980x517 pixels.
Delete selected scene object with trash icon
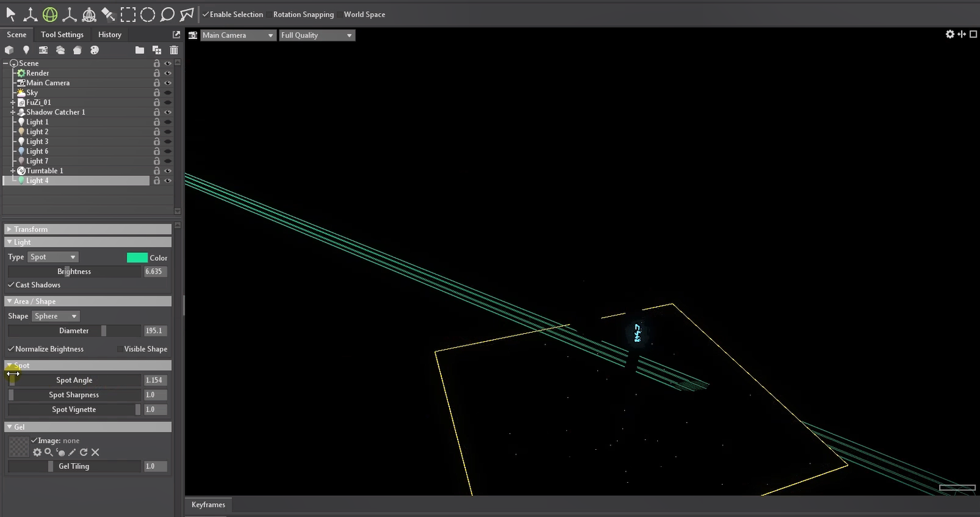tap(174, 50)
